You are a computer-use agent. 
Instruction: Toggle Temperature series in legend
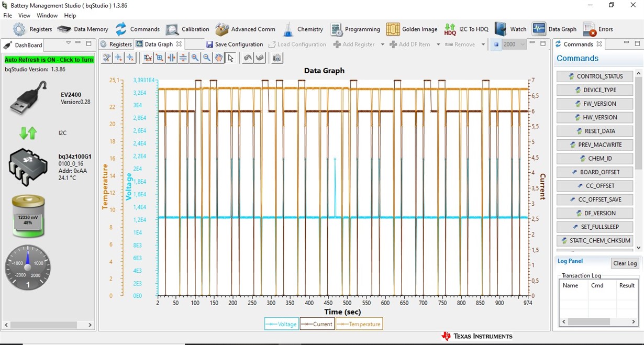click(359, 324)
